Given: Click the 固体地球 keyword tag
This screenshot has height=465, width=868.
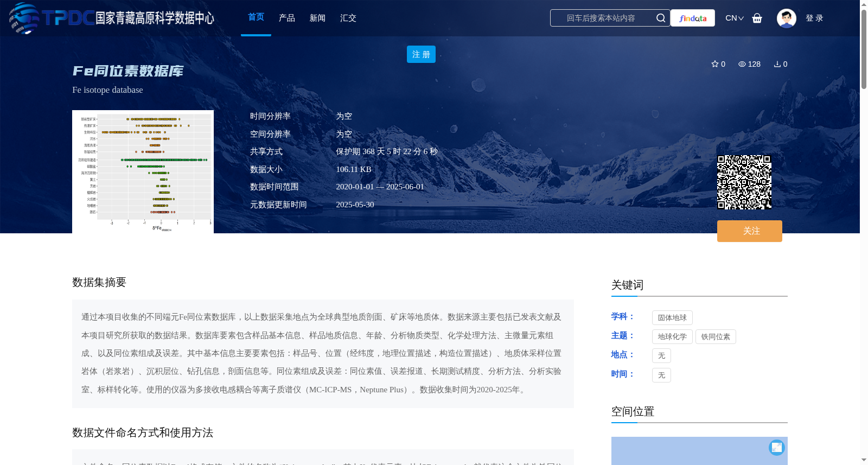Looking at the screenshot, I should click(672, 317).
